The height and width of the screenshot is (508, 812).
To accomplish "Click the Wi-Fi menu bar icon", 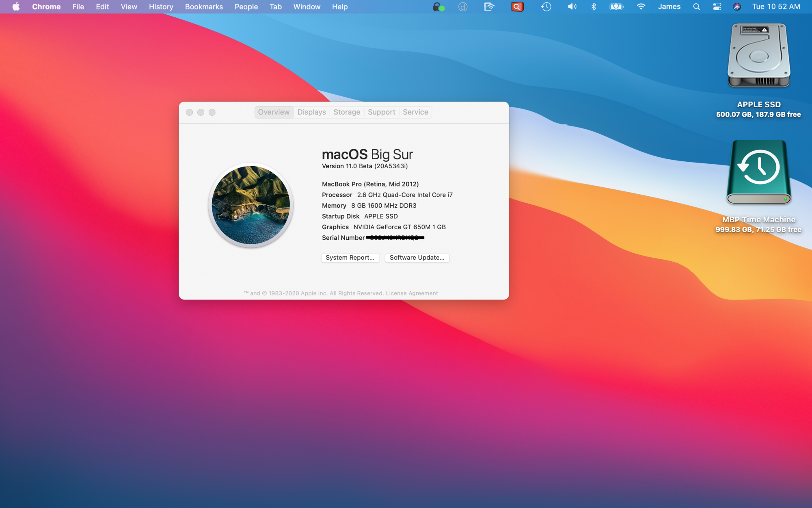I will 641,7.
